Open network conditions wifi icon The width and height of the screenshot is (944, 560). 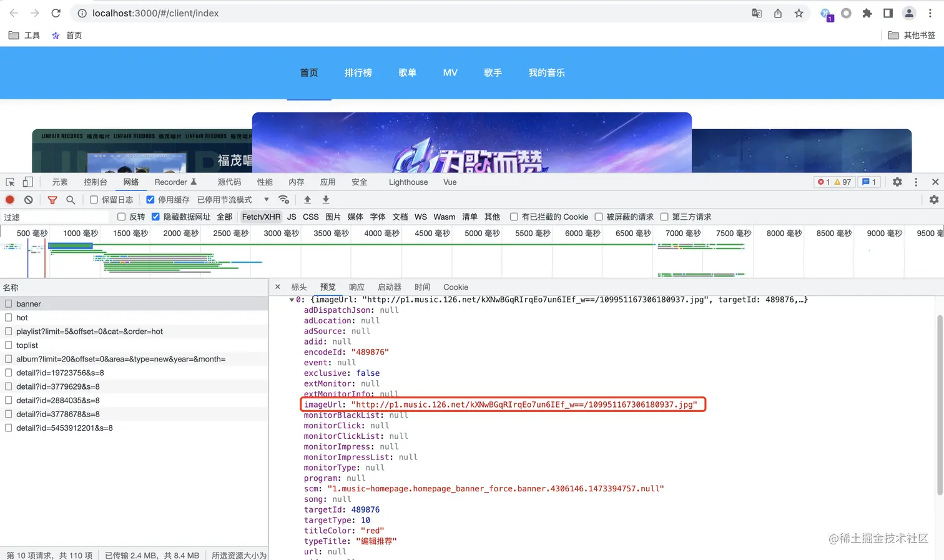click(x=284, y=200)
